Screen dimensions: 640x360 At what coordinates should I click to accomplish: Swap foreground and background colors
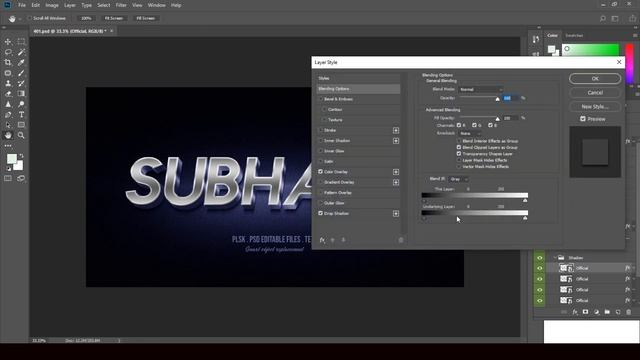point(21,156)
